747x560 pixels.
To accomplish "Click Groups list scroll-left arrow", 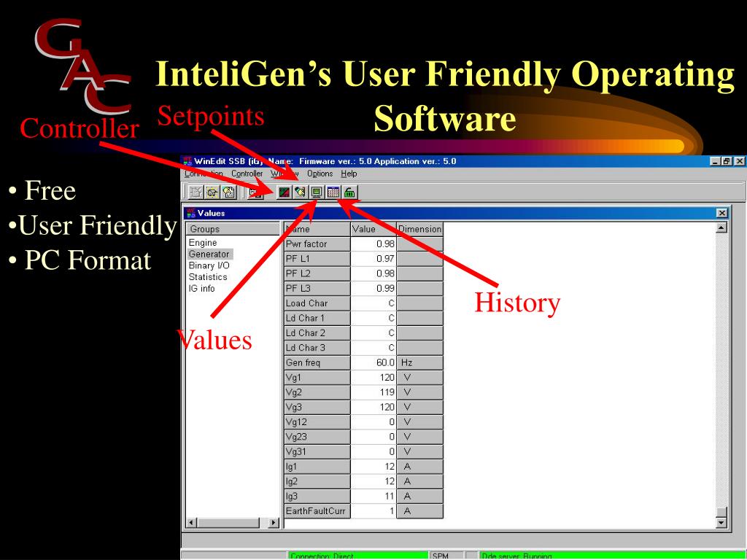I will click(191, 523).
